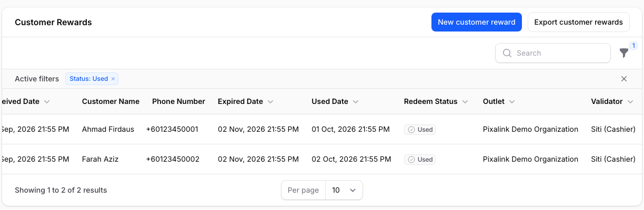Focus the Search input field

553,53
